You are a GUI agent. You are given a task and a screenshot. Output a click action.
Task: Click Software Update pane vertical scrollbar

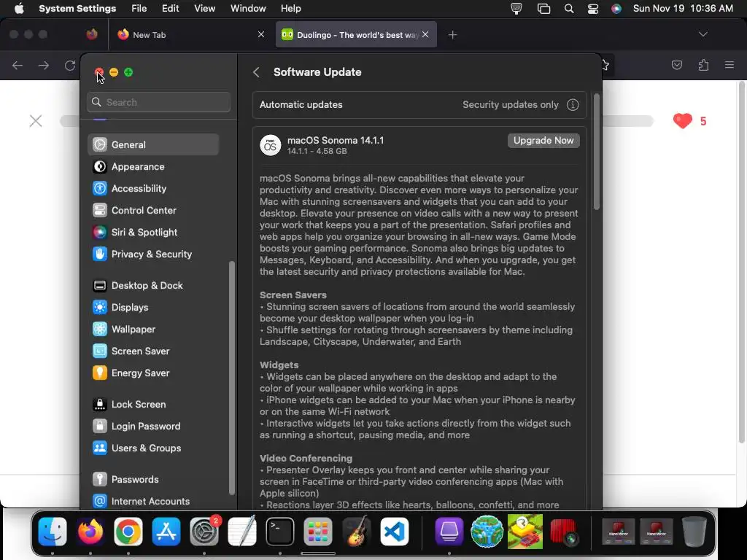coord(597,152)
